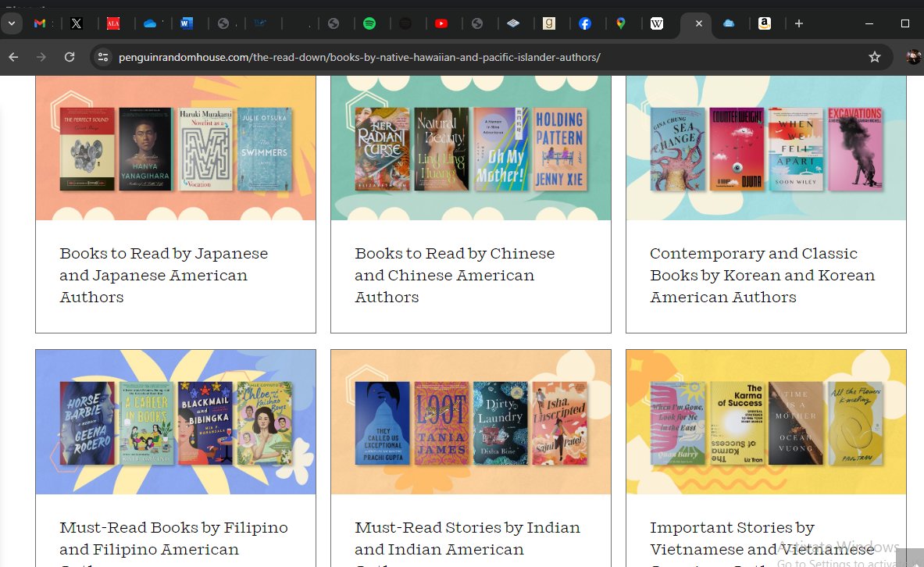Click Sea Change by Gina Chung cover
The width and height of the screenshot is (924, 567).
[x=678, y=148]
